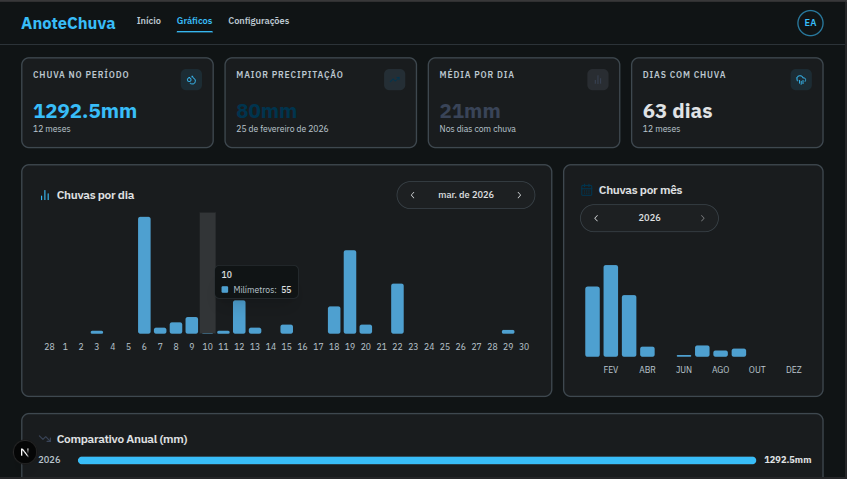Click the day 8 bar in daily chart
Screen dimensions: 847x479
pyautogui.click(x=176, y=328)
